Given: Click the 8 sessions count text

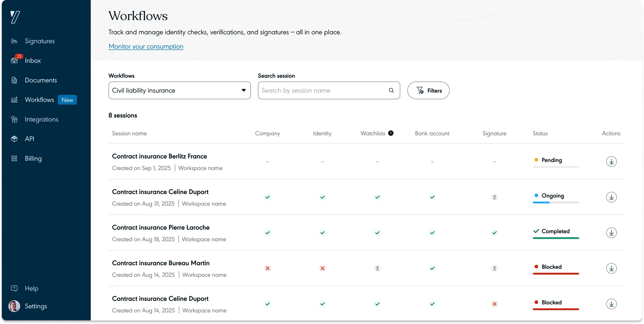Looking at the screenshot, I should click(123, 115).
